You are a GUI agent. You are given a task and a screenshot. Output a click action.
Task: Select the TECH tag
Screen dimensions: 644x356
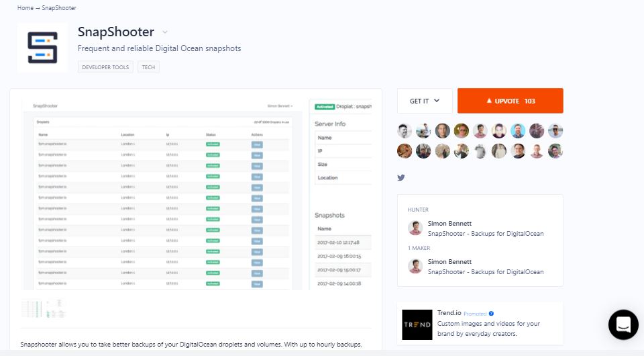click(148, 67)
